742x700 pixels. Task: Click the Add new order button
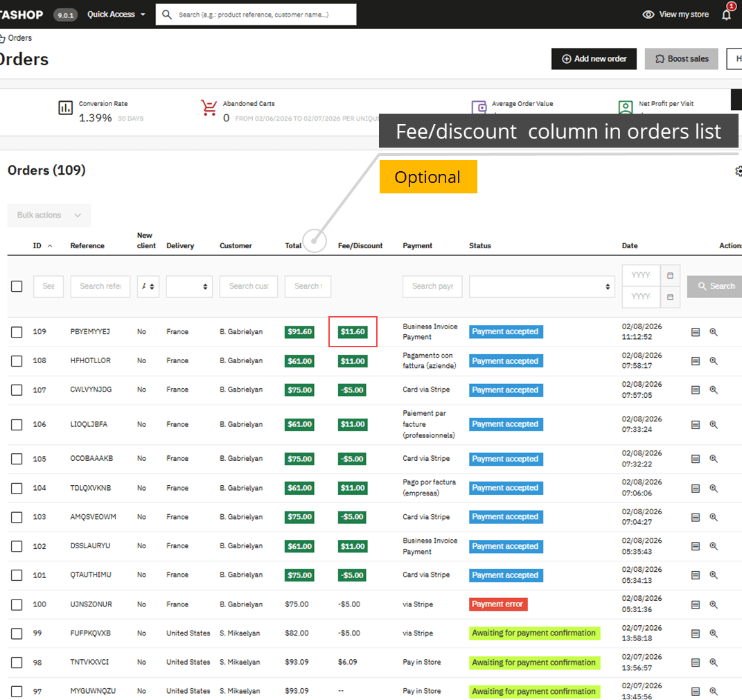[594, 59]
